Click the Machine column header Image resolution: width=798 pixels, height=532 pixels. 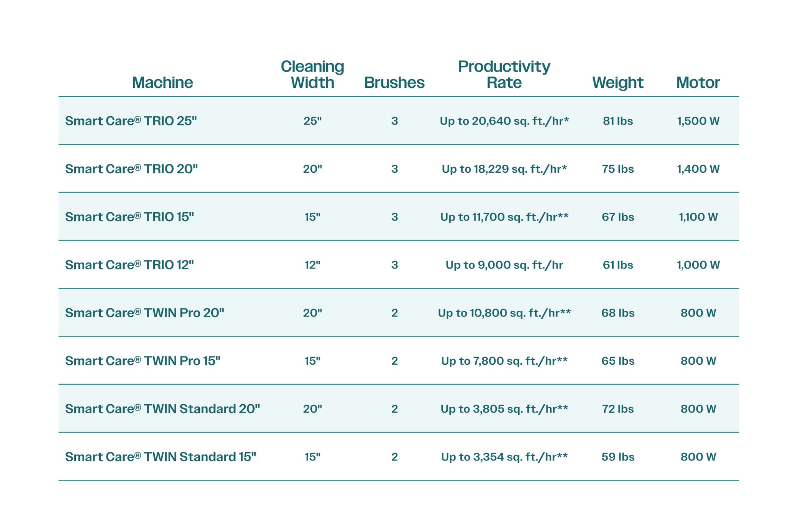(x=162, y=83)
